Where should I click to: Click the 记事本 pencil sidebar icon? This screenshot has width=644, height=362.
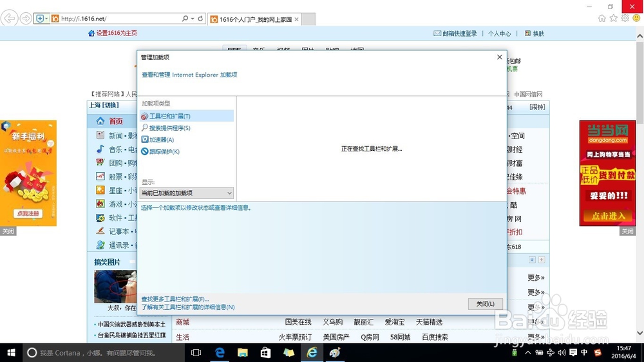[x=100, y=231]
